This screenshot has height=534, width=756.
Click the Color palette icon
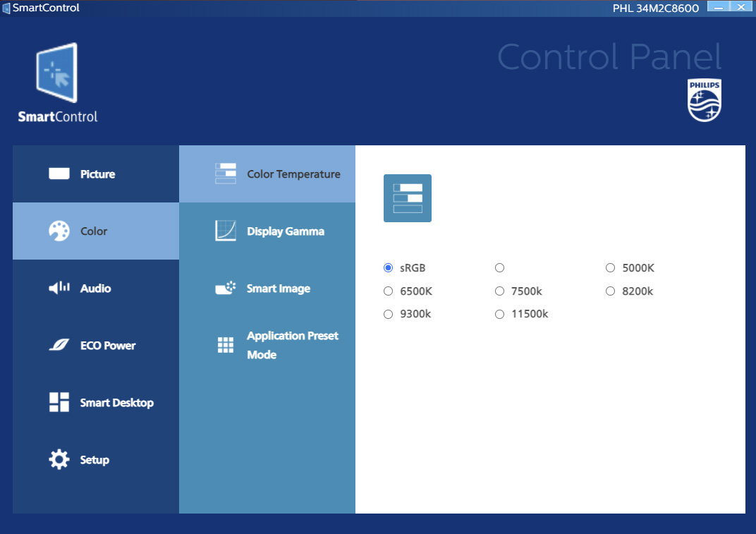coord(59,231)
